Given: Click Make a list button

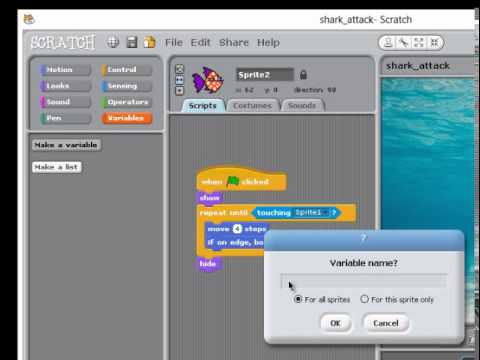Looking at the screenshot, I should (56, 167).
